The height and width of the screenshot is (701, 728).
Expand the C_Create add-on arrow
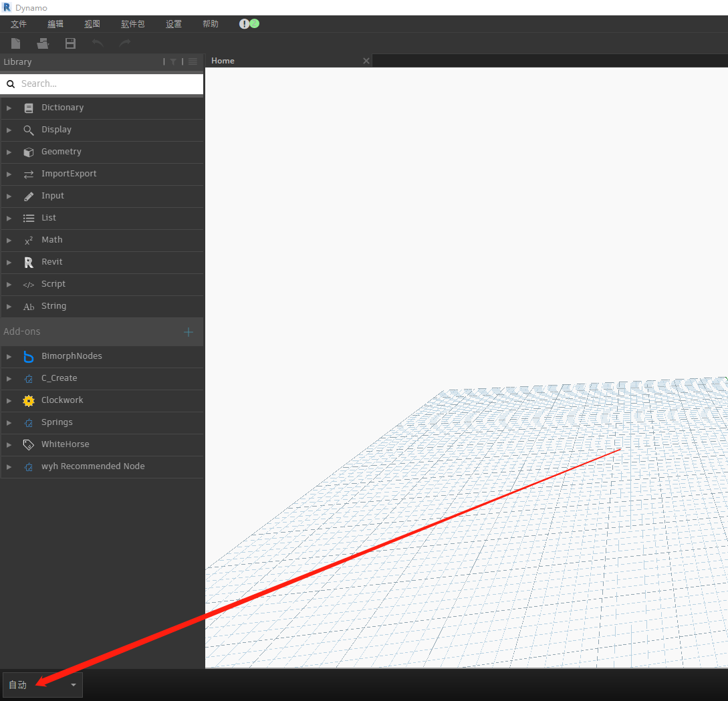(x=9, y=379)
